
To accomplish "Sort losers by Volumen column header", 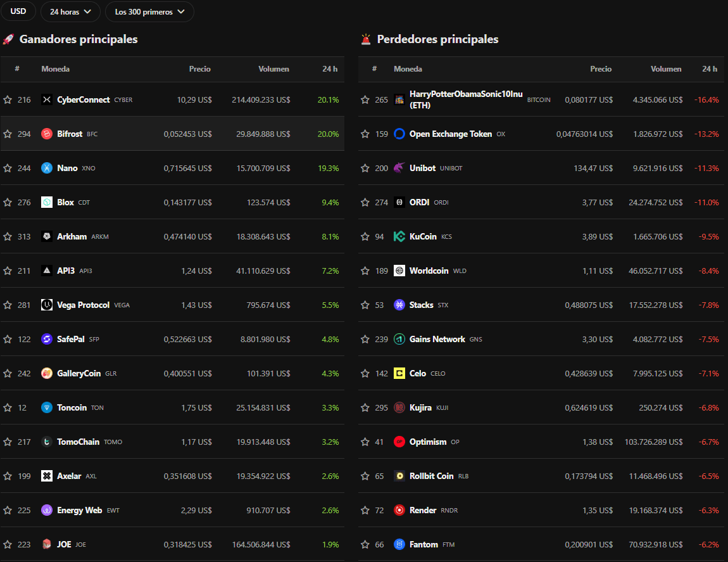I will click(x=666, y=69).
